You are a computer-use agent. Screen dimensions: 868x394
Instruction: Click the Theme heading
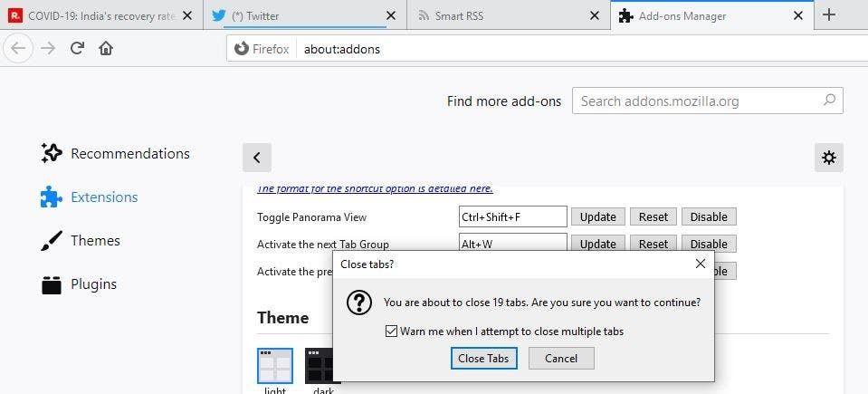(283, 318)
